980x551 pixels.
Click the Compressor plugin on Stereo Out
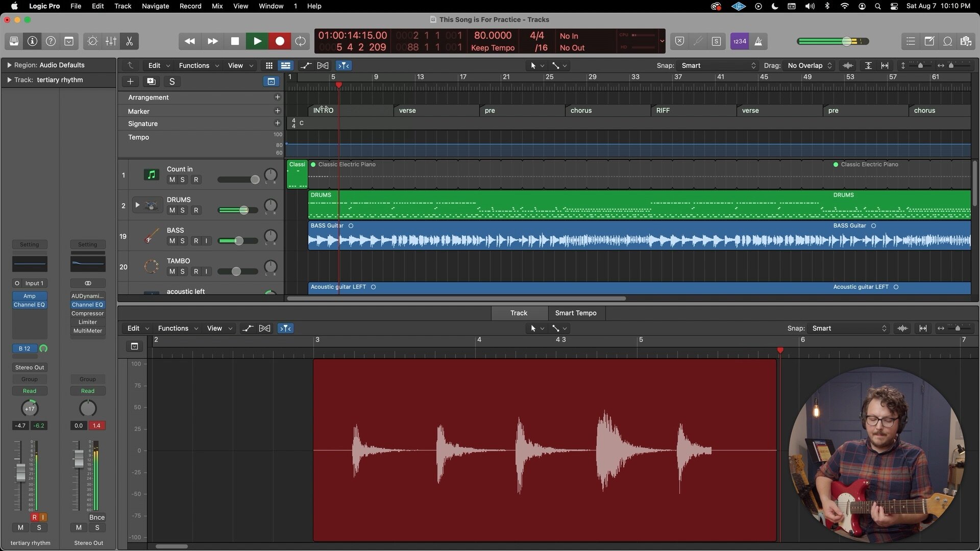(88, 313)
